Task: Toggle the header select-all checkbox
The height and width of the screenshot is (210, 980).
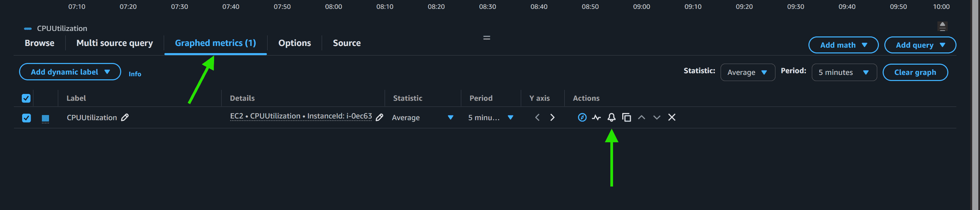Action: click(x=26, y=98)
